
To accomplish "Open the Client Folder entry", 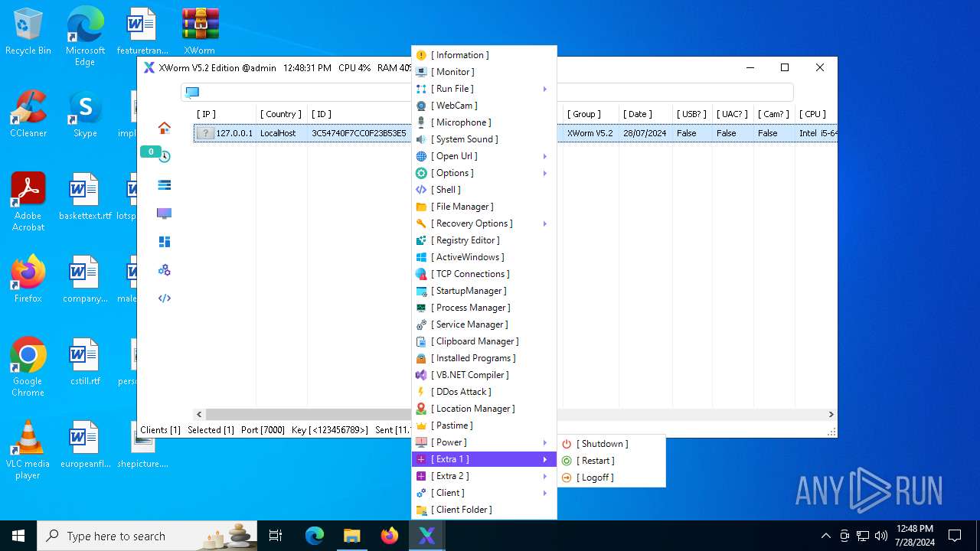I will [x=484, y=510].
